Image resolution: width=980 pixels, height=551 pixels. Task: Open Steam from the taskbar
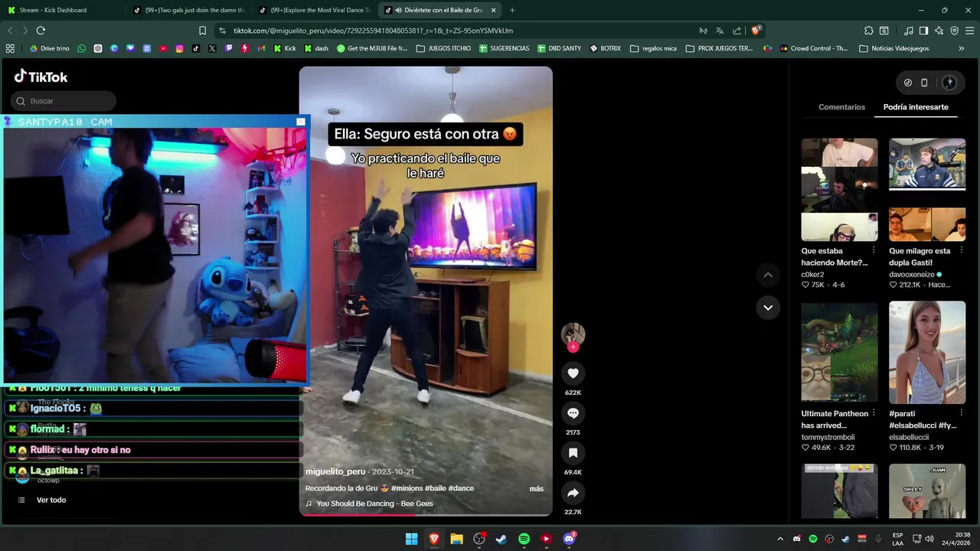(501, 539)
